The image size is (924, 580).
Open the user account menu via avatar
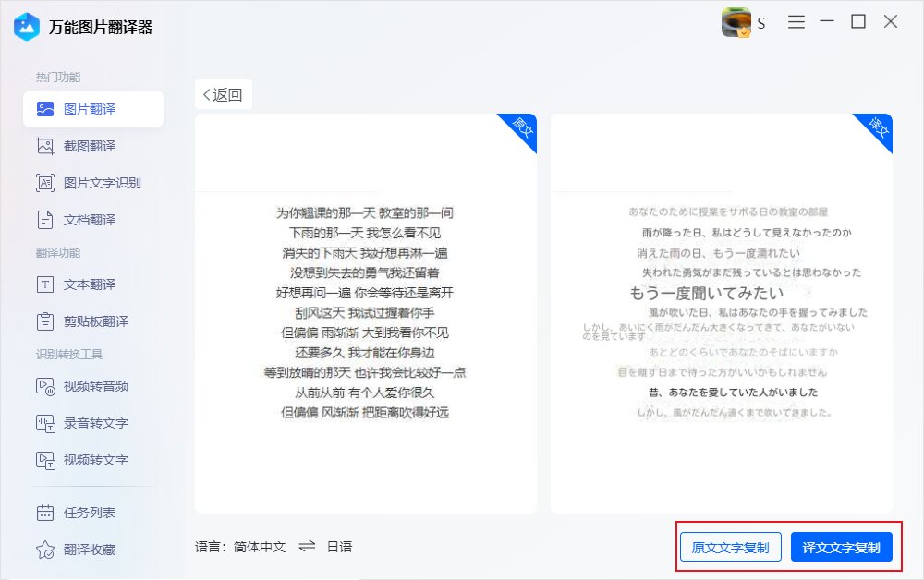734,22
